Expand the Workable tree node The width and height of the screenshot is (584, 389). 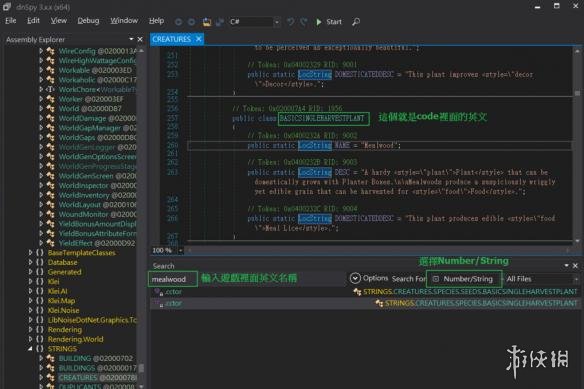click(41, 70)
